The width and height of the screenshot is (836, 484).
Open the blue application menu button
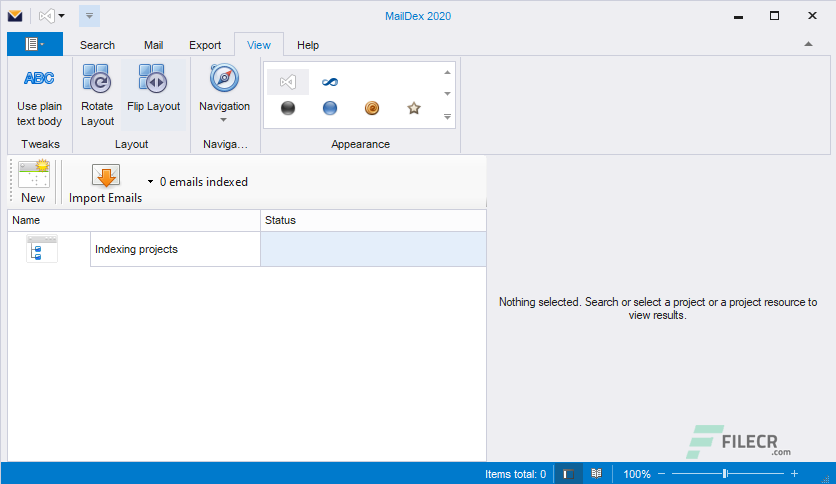click(35, 44)
